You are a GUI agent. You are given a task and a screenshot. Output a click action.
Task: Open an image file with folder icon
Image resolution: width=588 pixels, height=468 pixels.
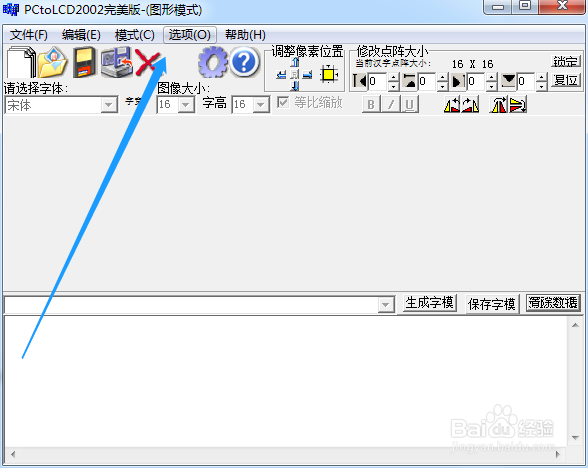52,62
